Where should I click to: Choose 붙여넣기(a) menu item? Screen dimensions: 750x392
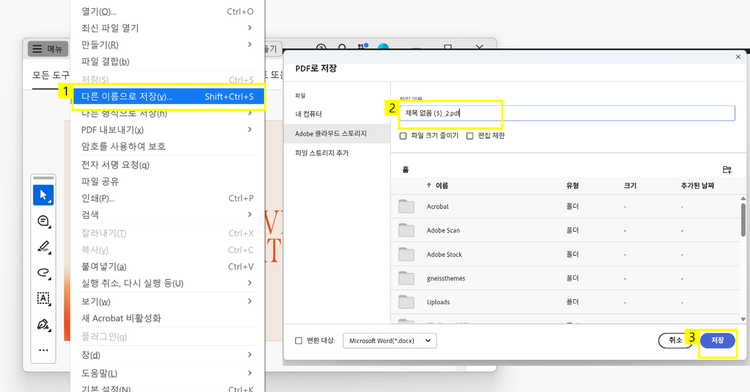[167, 267]
